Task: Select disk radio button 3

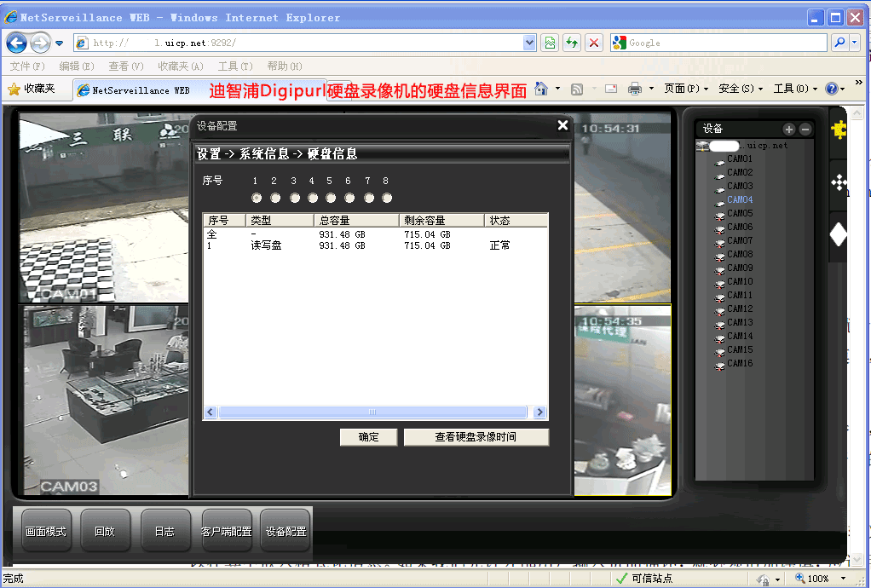Action: pos(295,198)
